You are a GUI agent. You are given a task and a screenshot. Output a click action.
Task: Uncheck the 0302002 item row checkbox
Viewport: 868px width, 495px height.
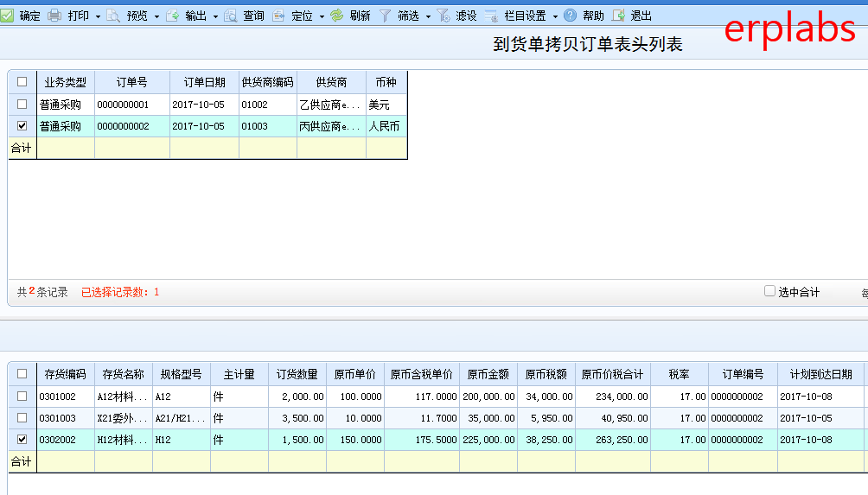pos(22,439)
